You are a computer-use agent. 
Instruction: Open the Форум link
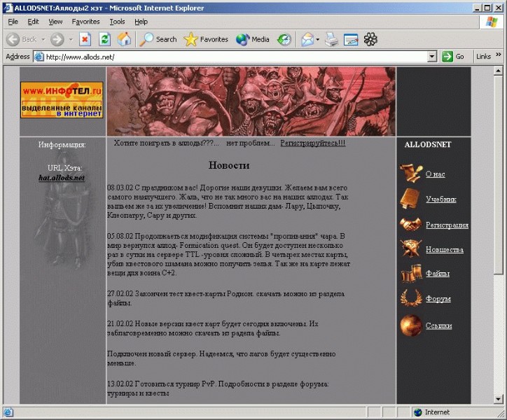(x=438, y=299)
